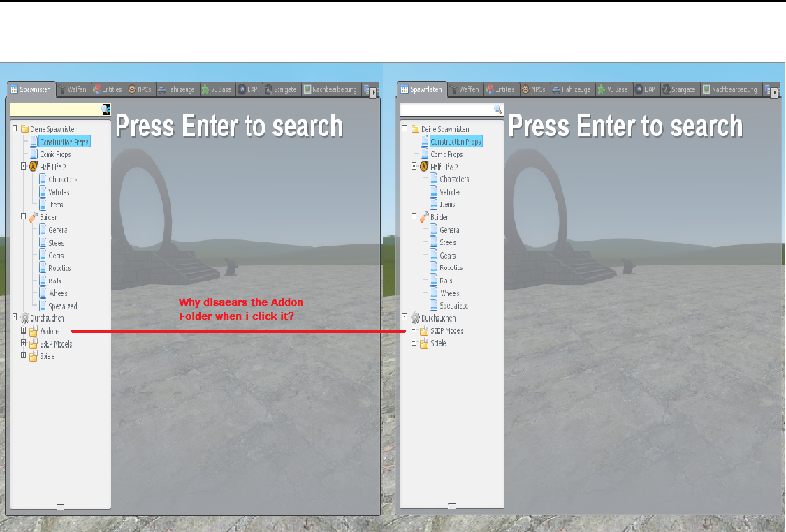Collapse the Builder node in right tree
The height and width of the screenshot is (532, 786).
click(414, 216)
